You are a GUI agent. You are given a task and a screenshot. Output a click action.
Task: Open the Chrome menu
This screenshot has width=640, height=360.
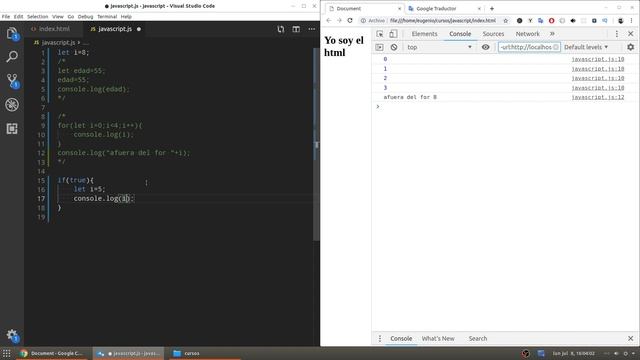(631, 20)
